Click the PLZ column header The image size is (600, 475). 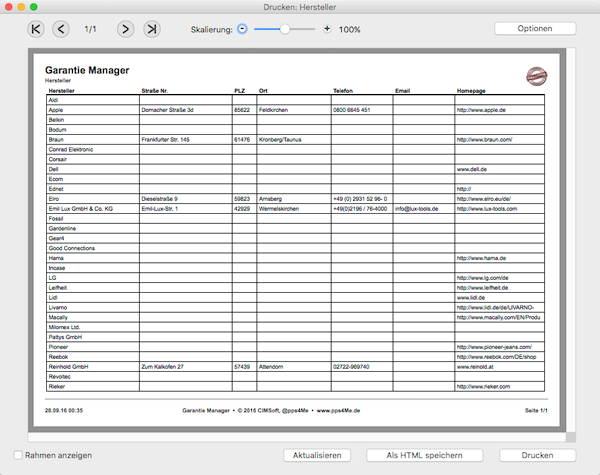(x=240, y=91)
